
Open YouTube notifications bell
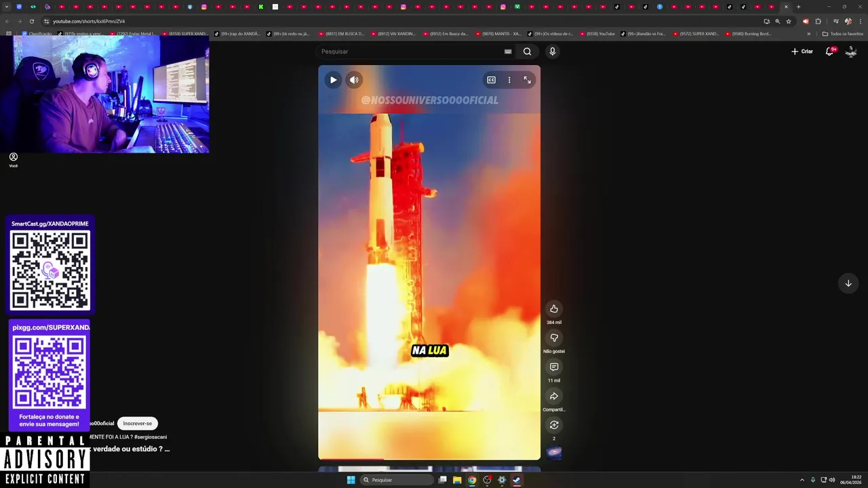point(829,52)
